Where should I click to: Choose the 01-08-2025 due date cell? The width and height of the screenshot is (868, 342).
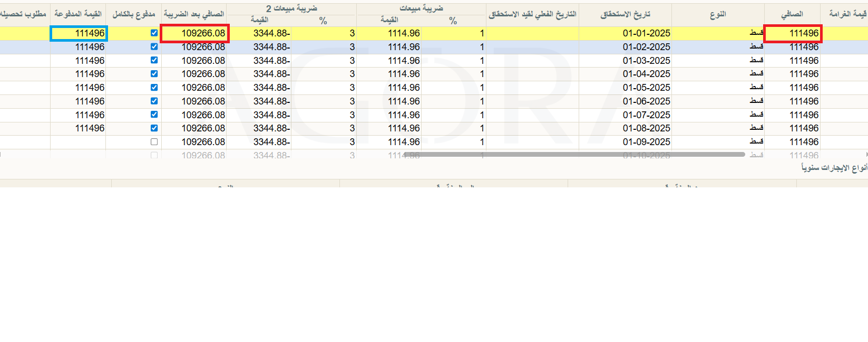(x=625, y=128)
